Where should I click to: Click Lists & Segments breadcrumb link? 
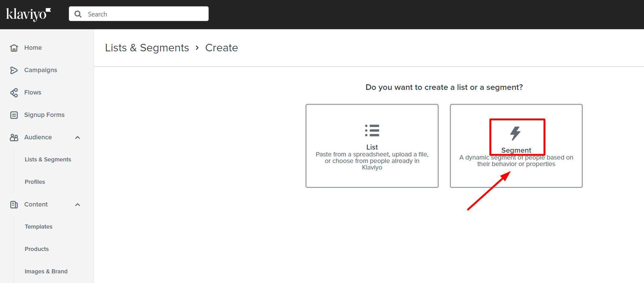coord(147,48)
